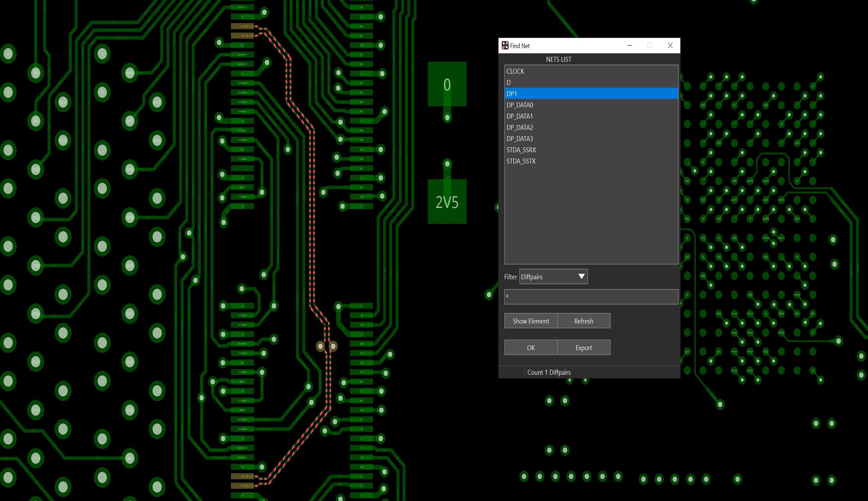This screenshot has width=868, height=501.
Task: Refresh the nets list
Action: click(x=584, y=321)
